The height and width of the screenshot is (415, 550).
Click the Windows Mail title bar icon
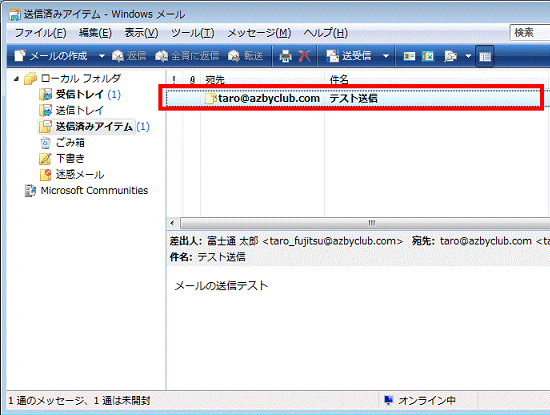click(x=15, y=15)
